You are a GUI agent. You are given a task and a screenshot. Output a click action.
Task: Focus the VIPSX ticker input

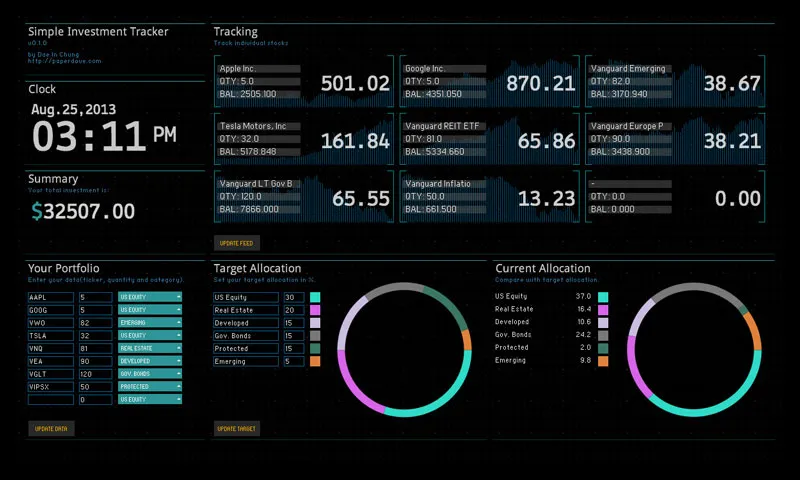coord(51,386)
